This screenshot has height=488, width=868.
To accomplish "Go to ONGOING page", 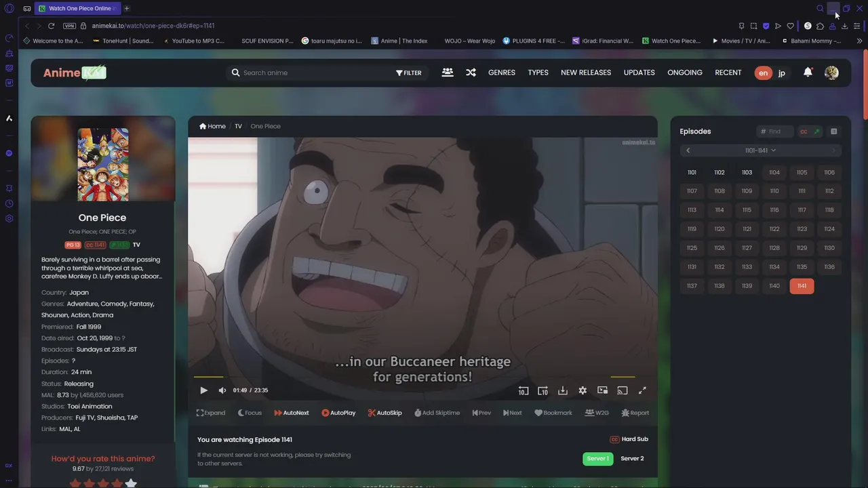I will (685, 73).
